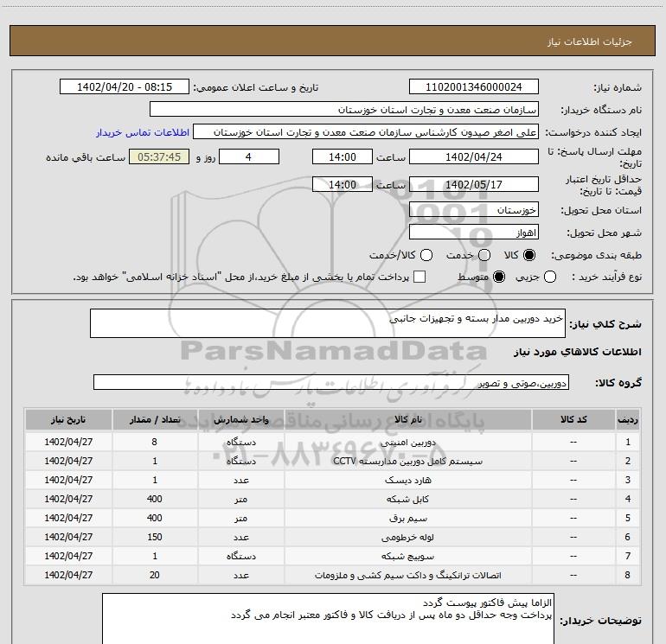Click the delivery province field خوزستان
Screen dimensions: 666x644
pyautogui.click(x=474, y=210)
